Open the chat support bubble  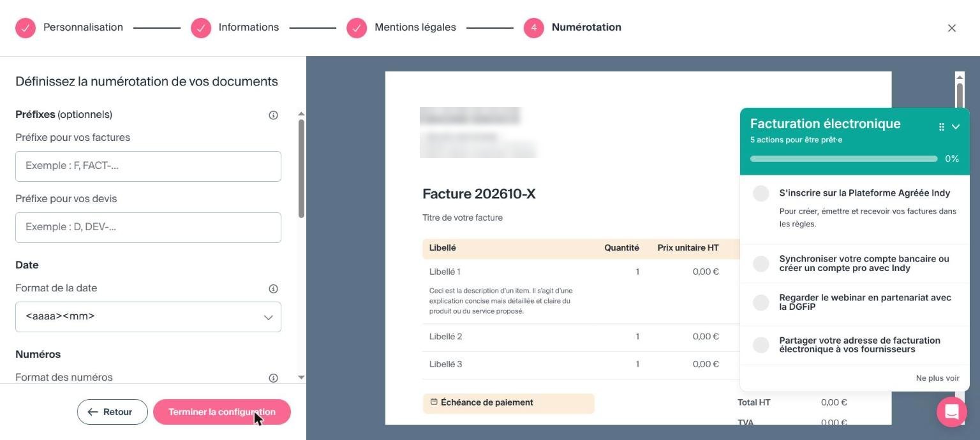951,411
